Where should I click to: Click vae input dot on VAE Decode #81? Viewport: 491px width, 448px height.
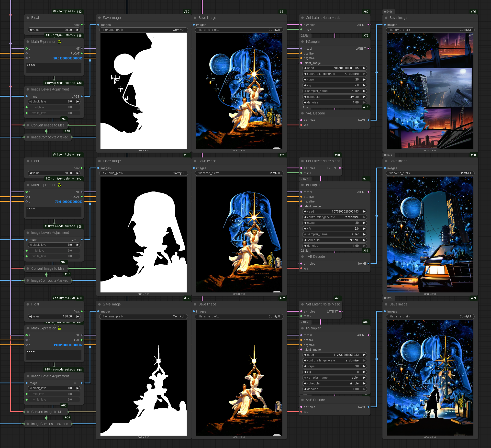[301, 269]
